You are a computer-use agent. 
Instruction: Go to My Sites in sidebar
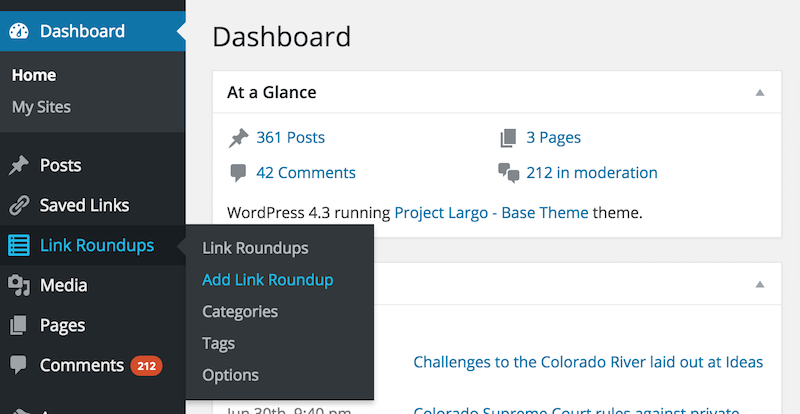point(41,107)
